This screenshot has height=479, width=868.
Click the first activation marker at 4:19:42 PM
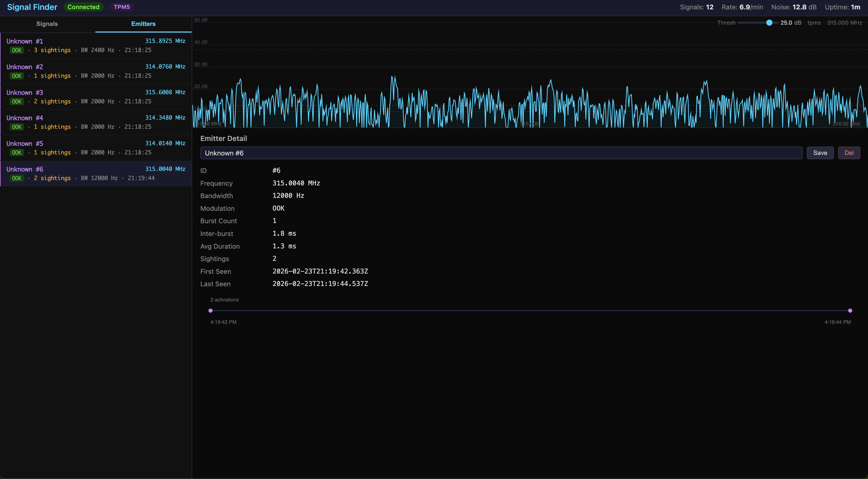(211, 310)
